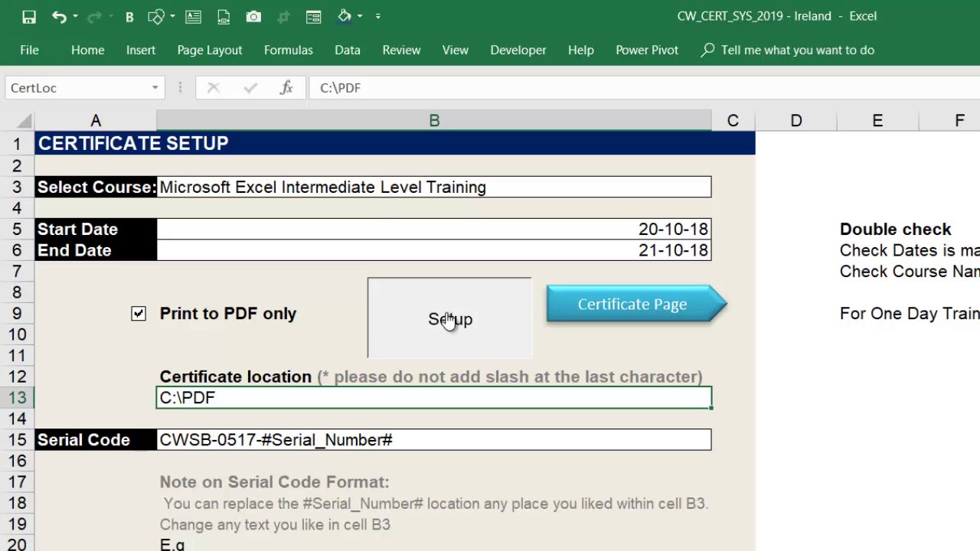Click the Undo arrow icon
The height and width of the screenshot is (551, 980).
tap(58, 16)
